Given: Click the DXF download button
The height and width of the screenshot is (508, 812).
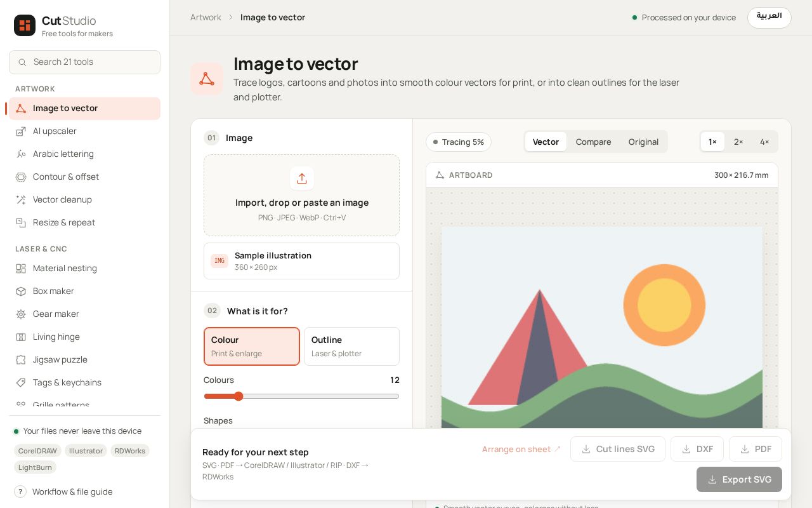Looking at the screenshot, I should coord(697,449).
